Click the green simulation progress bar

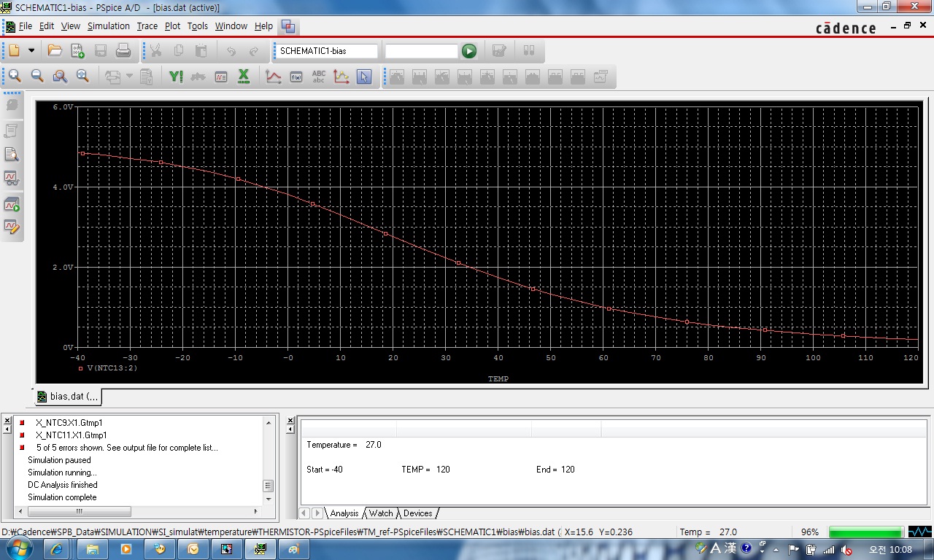click(x=865, y=532)
